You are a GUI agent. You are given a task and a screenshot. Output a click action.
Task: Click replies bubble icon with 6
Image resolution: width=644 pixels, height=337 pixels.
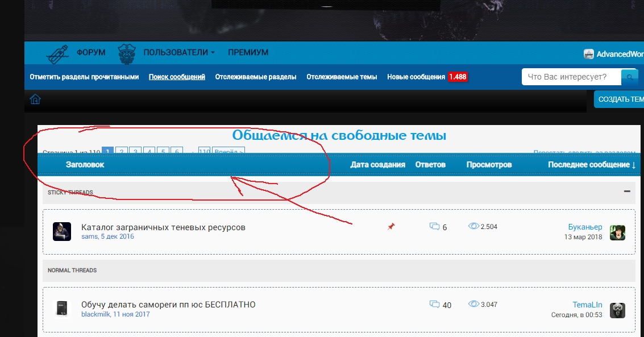click(x=434, y=227)
